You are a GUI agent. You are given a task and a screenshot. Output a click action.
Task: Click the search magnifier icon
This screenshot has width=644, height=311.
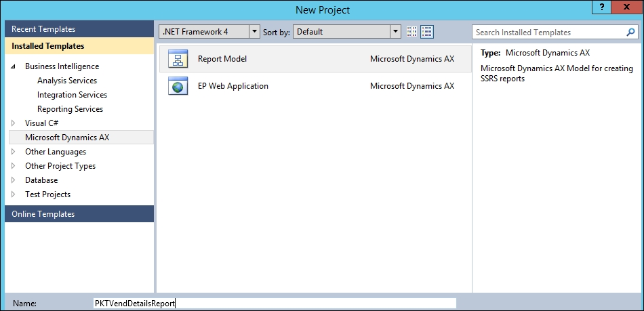(x=630, y=33)
